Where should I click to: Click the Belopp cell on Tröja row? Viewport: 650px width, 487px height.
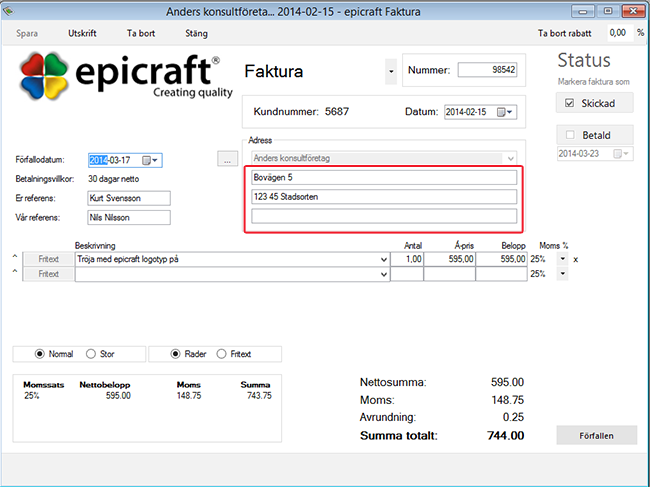pos(502,259)
